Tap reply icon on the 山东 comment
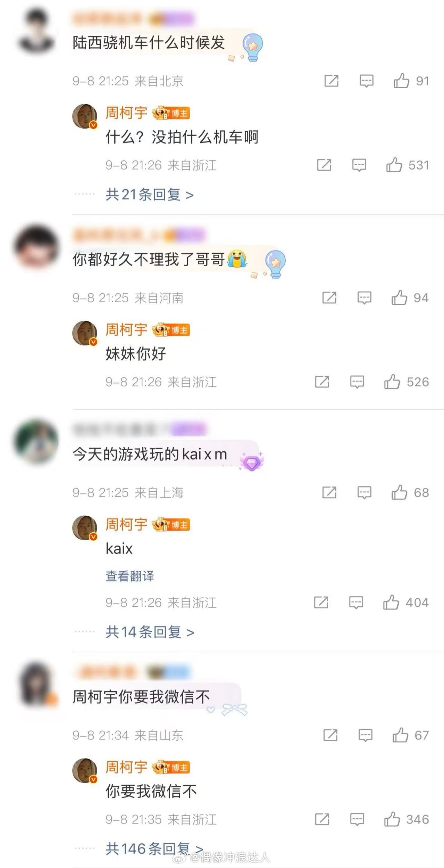 click(x=365, y=736)
